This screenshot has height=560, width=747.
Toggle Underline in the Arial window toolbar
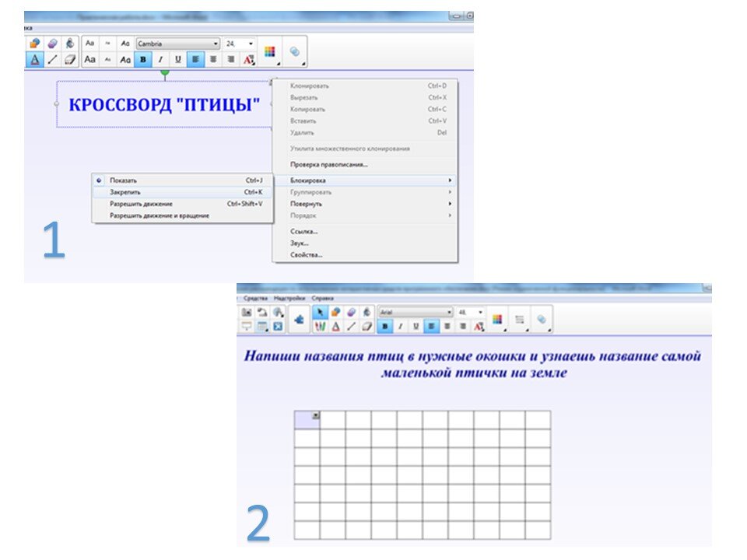[416, 327]
